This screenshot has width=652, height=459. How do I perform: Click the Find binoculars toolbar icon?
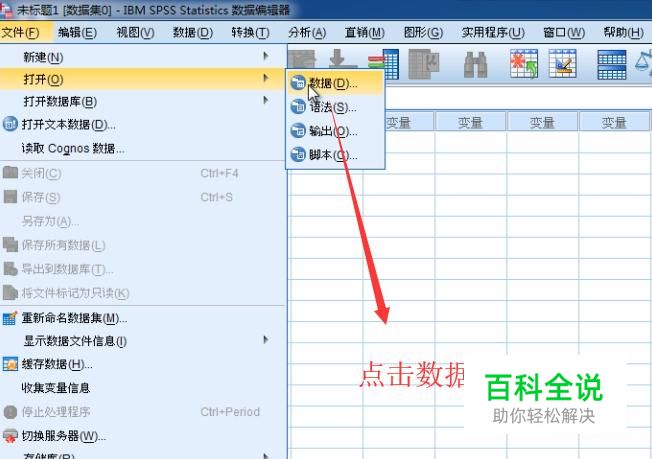(475, 65)
